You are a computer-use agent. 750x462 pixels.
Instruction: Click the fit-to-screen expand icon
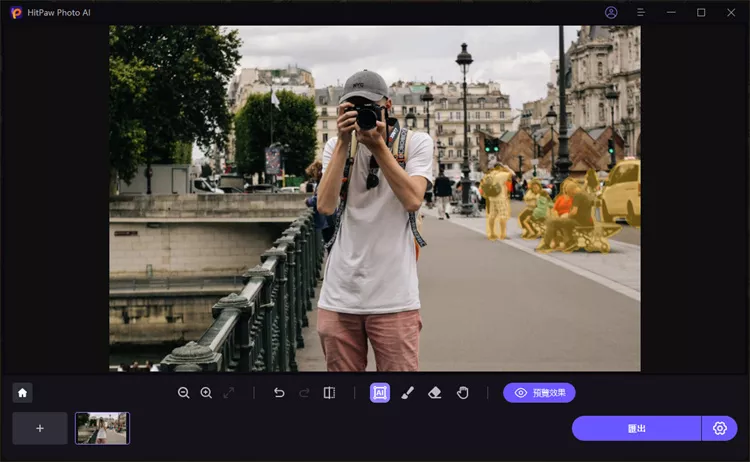pyautogui.click(x=229, y=393)
